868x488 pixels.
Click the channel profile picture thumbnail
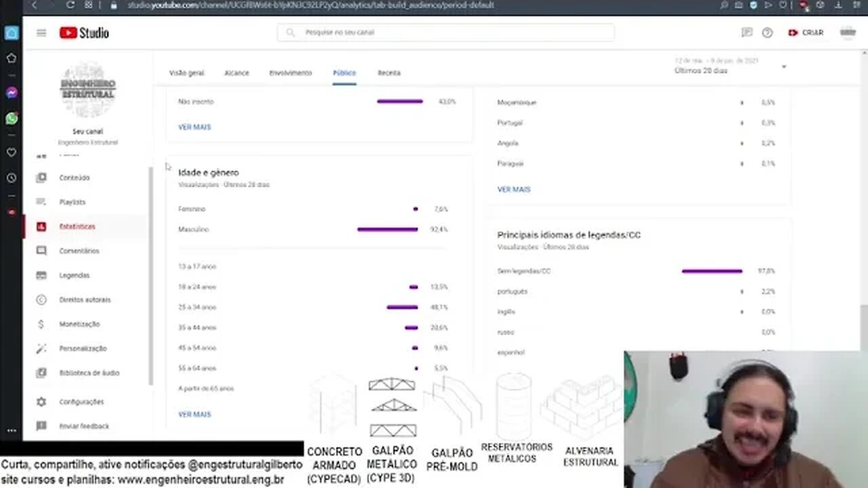coord(88,89)
